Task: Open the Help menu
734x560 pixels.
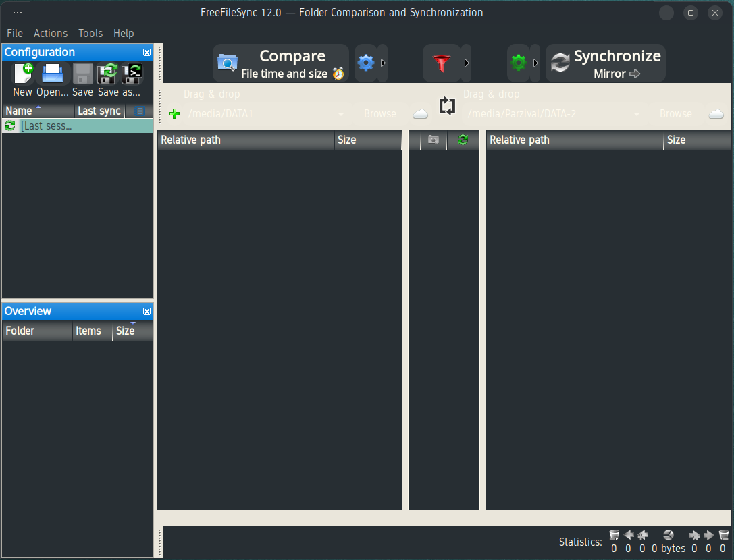Action: pos(124,33)
